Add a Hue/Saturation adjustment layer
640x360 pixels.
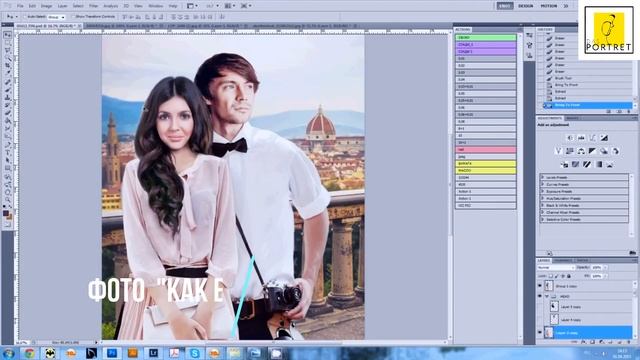[570, 151]
